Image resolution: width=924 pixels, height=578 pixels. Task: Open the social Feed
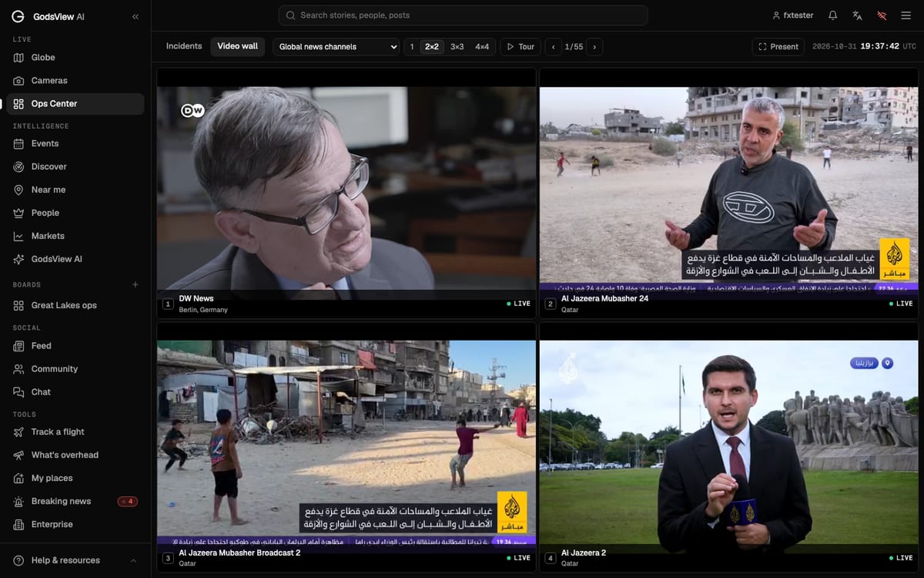tap(75, 346)
